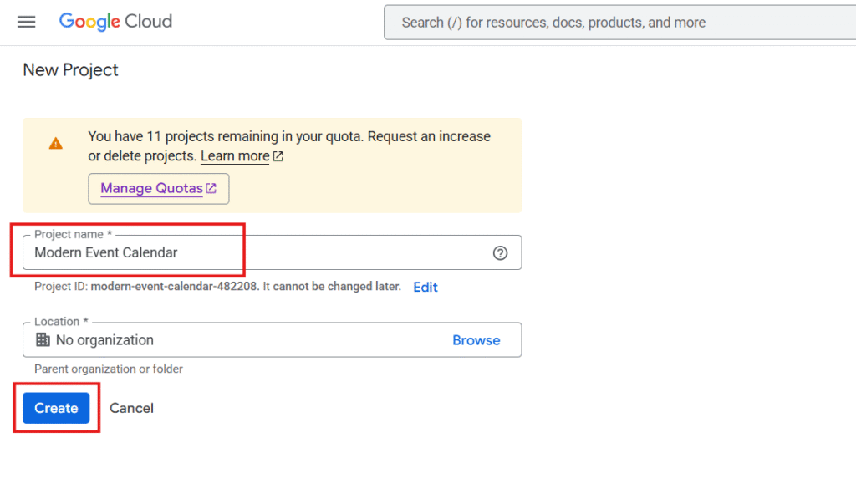Click the warning triangle in the quota banner
The width and height of the screenshot is (856, 504).
[55, 143]
